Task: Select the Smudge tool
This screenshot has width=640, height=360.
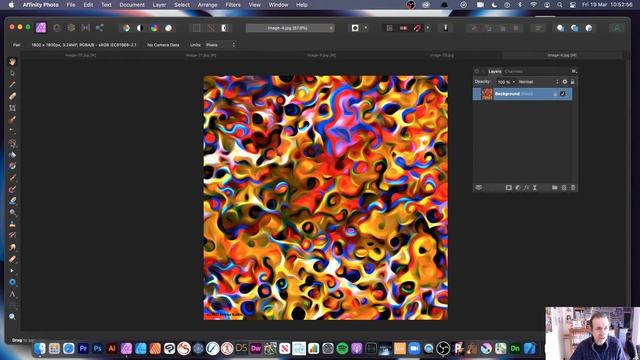Action: [12, 247]
